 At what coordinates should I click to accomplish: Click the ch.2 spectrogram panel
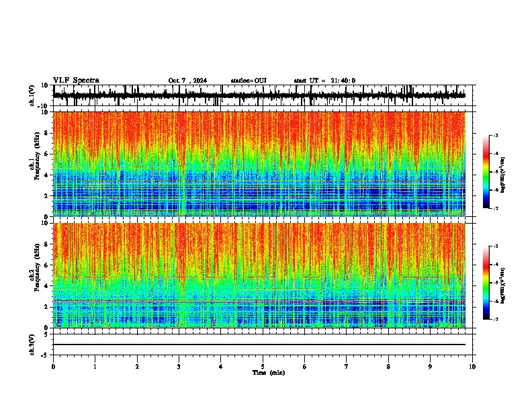coord(259,275)
